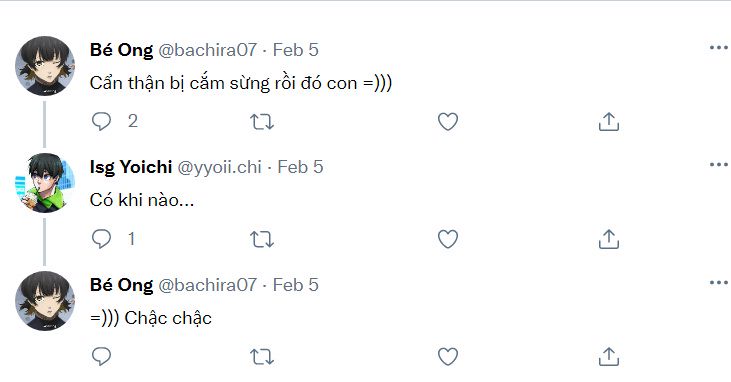This screenshot has width=731, height=382.
Task: Like the 'Chậc chậc' tweet
Action: [x=448, y=357]
